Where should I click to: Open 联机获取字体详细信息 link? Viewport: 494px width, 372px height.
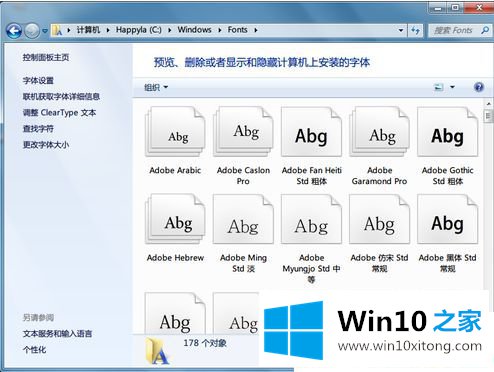[61, 96]
